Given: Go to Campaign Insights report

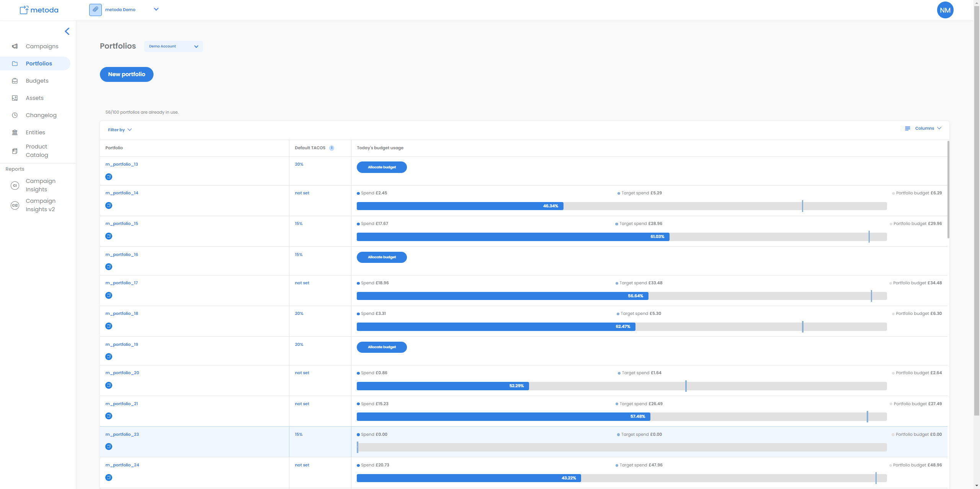Looking at the screenshot, I should pyautogui.click(x=40, y=185).
